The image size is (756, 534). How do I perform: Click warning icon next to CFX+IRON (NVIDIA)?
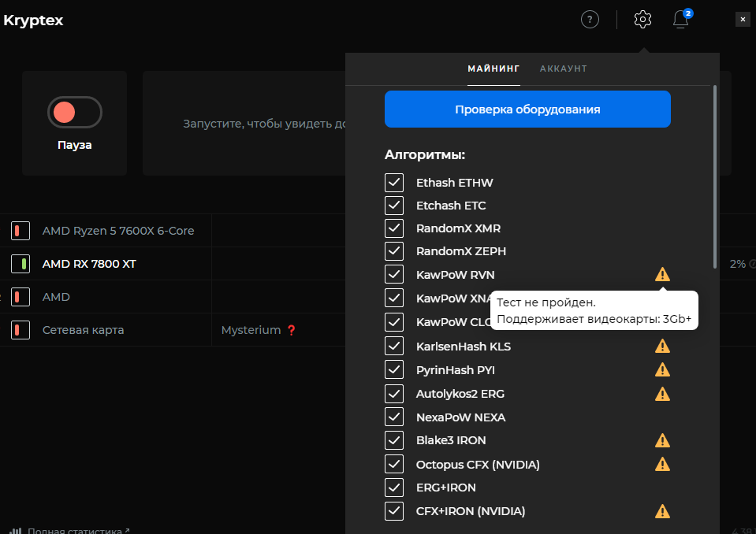662,511
